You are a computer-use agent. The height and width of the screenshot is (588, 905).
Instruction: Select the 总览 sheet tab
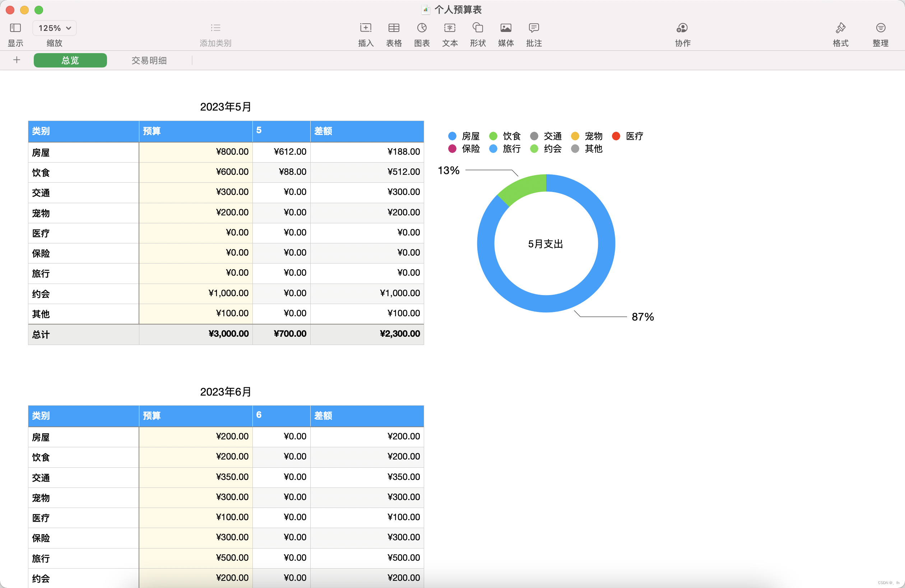point(70,60)
